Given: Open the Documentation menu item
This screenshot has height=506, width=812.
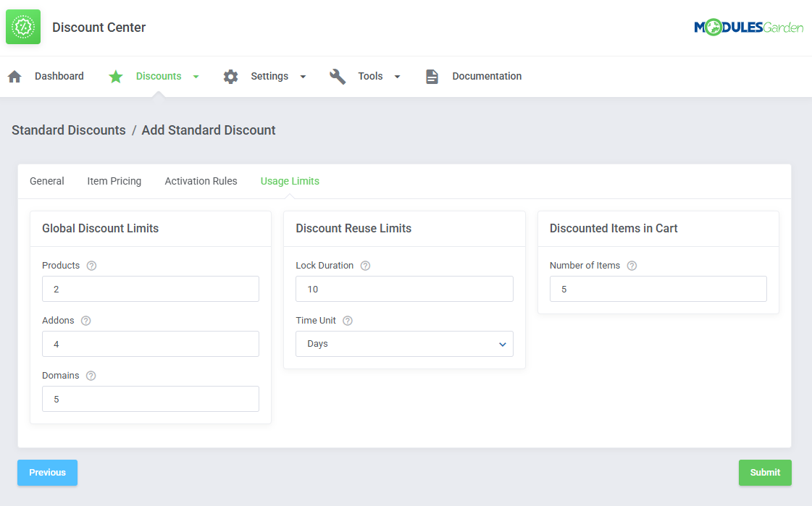Looking at the screenshot, I should [x=487, y=76].
